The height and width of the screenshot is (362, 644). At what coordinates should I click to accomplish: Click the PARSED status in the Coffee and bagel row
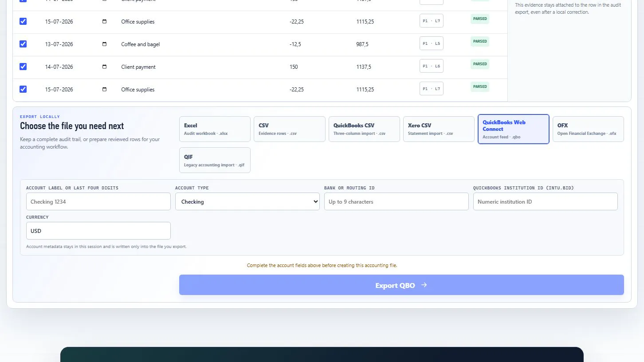click(x=480, y=41)
